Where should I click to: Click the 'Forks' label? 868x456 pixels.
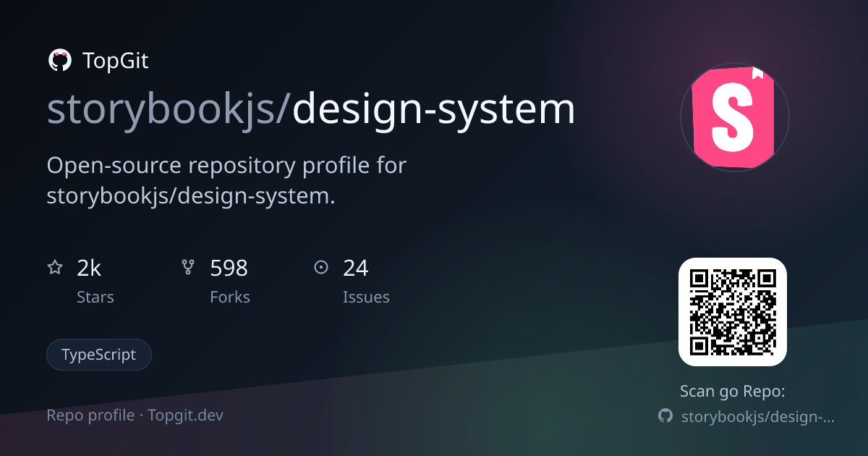[230, 297]
